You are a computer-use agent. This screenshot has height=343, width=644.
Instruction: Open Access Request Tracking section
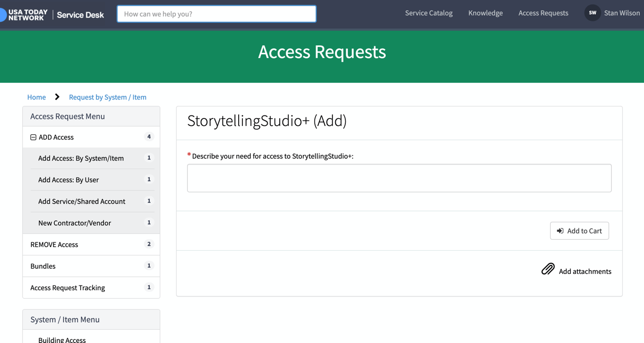(67, 288)
